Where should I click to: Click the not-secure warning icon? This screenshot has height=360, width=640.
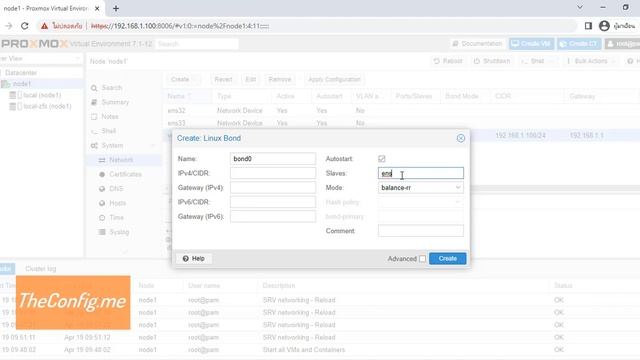click(44, 26)
